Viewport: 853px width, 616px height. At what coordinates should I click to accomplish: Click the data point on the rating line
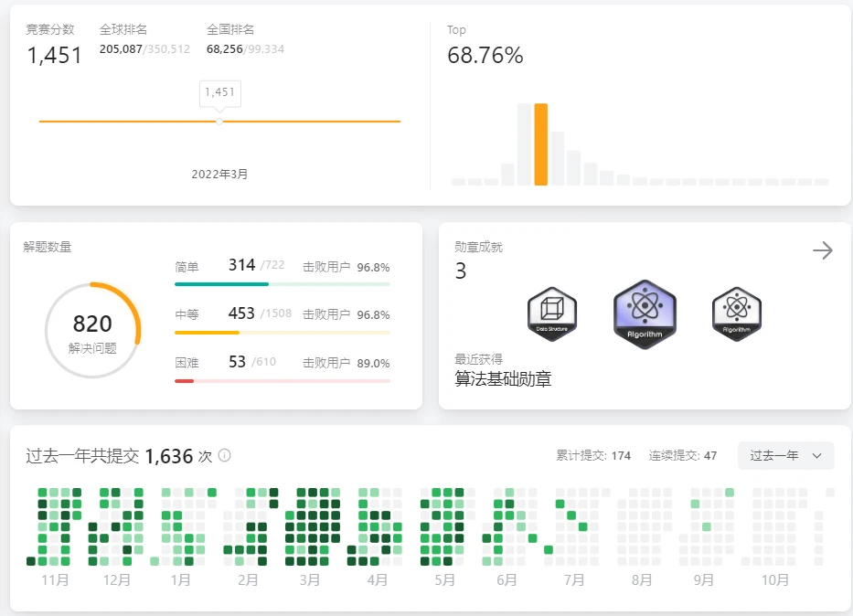click(x=219, y=121)
